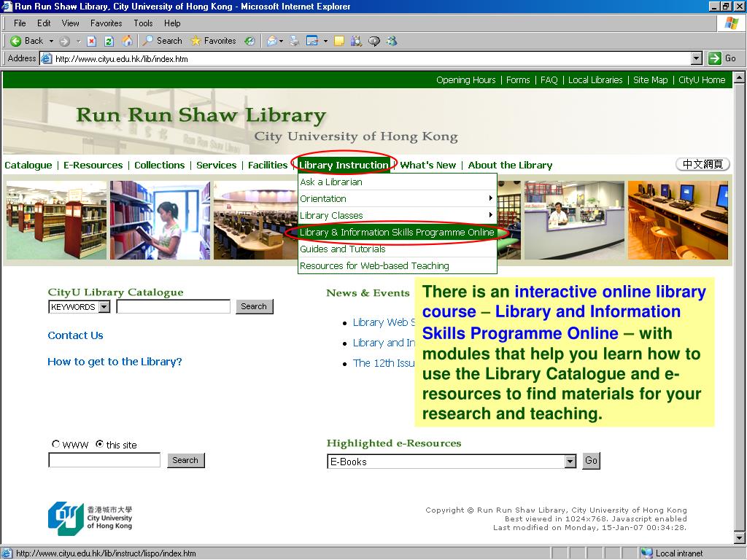
Task: Open the Help menu
Action: 172,23
